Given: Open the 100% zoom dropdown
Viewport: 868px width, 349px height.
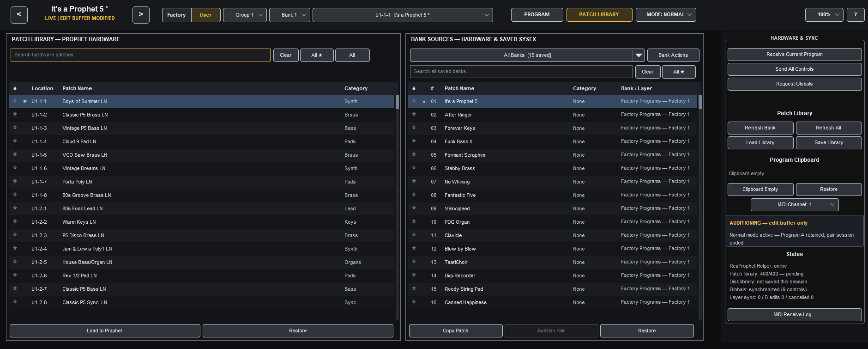Looking at the screenshot, I should pos(824,15).
